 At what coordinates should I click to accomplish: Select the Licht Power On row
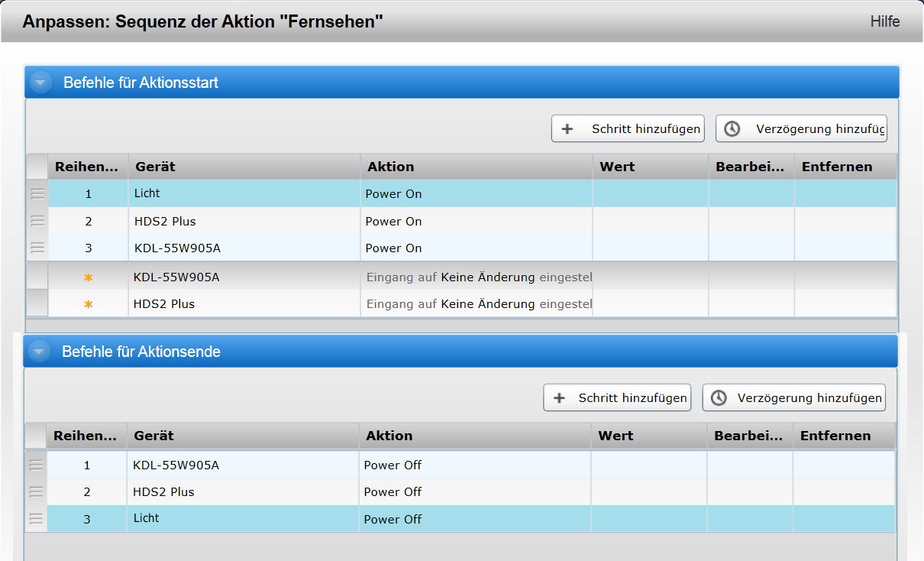244,194
